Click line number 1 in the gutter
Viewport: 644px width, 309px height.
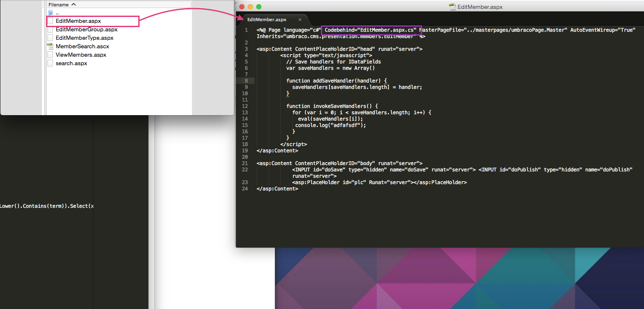246,30
